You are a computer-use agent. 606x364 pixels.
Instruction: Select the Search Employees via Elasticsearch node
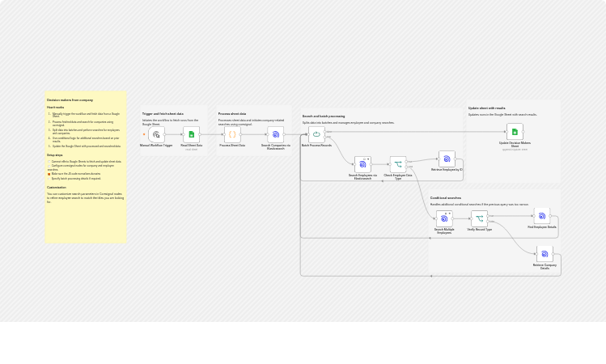point(362,164)
